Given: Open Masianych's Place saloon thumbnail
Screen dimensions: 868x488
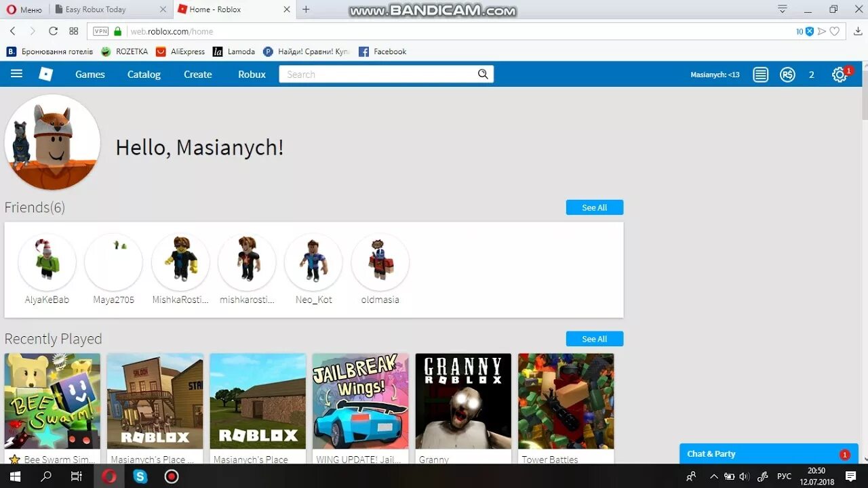Looking at the screenshot, I should point(155,401).
